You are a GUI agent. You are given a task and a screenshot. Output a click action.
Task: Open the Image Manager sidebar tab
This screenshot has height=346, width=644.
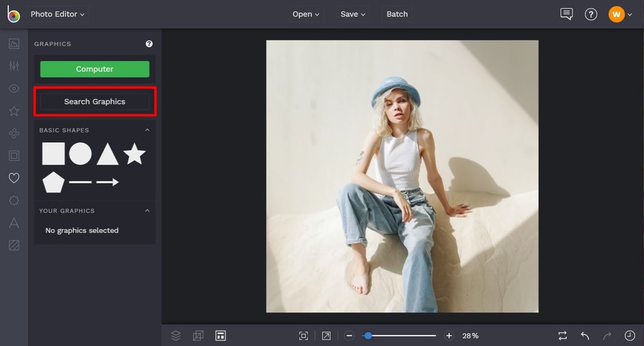point(14,44)
